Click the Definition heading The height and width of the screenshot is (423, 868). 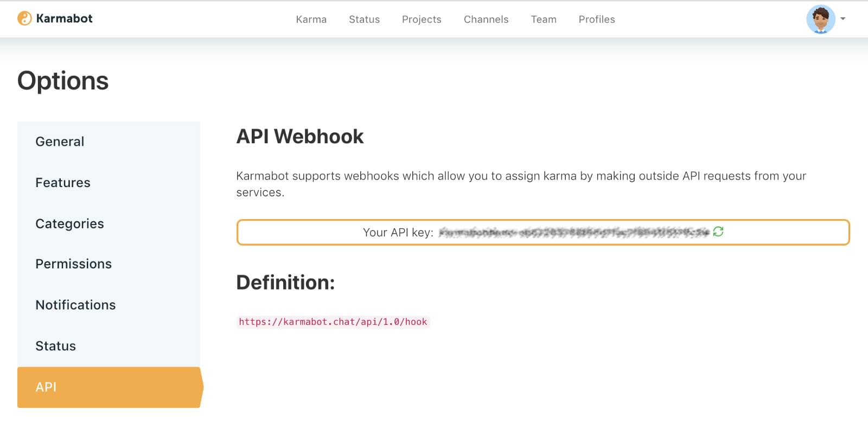pyautogui.click(x=285, y=283)
